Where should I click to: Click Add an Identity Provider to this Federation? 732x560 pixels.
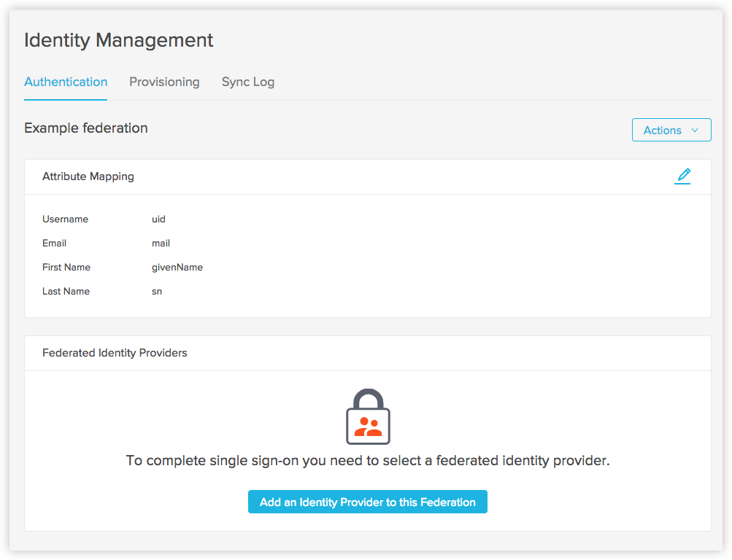[x=367, y=502]
